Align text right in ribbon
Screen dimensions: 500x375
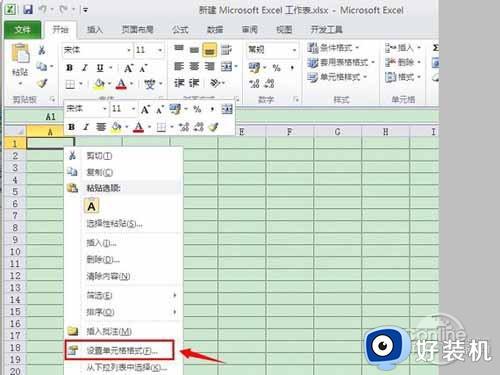[x=209, y=67]
